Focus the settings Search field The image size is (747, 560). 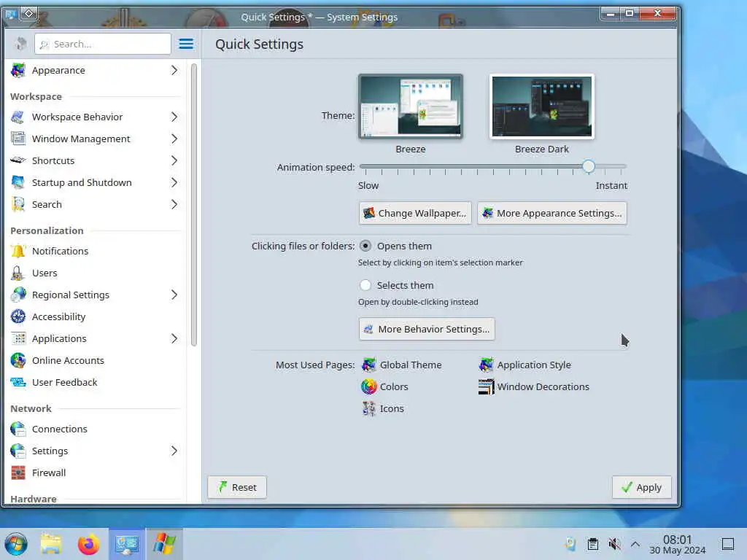point(102,44)
